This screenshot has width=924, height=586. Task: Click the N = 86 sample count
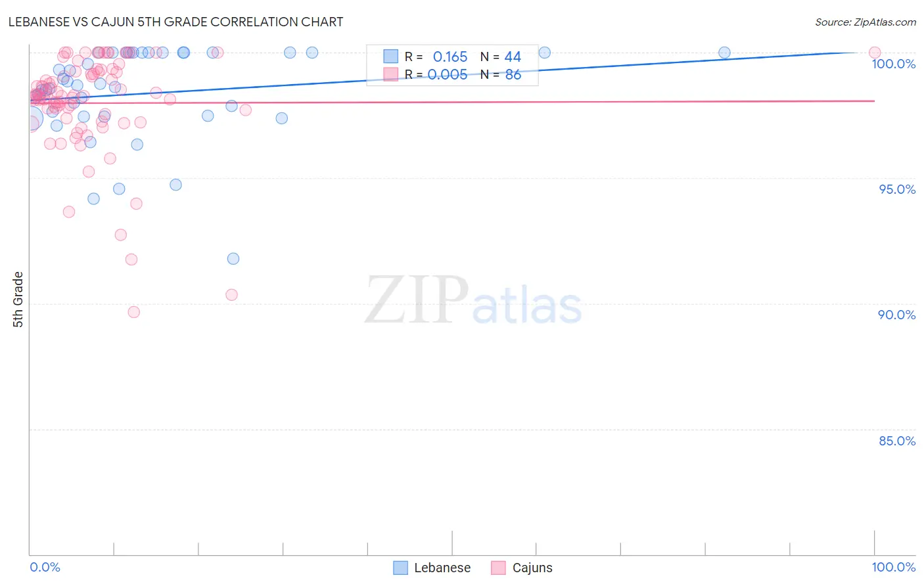pos(501,75)
